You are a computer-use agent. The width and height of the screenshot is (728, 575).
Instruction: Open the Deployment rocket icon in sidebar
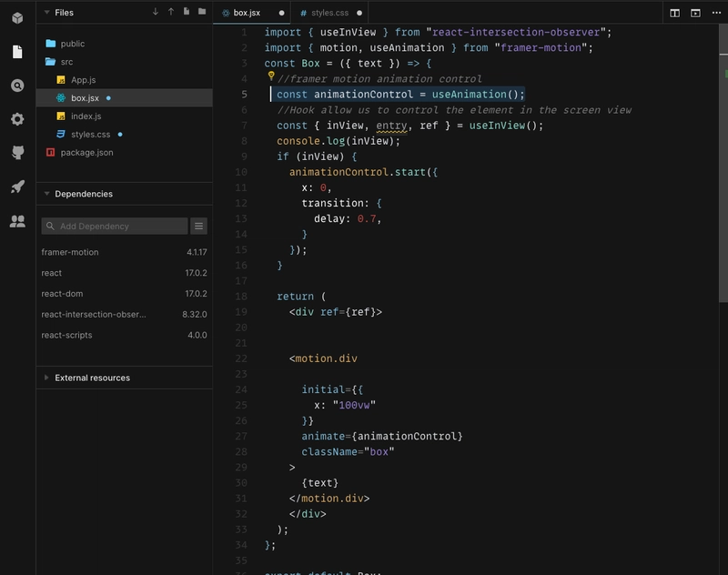click(17, 187)
